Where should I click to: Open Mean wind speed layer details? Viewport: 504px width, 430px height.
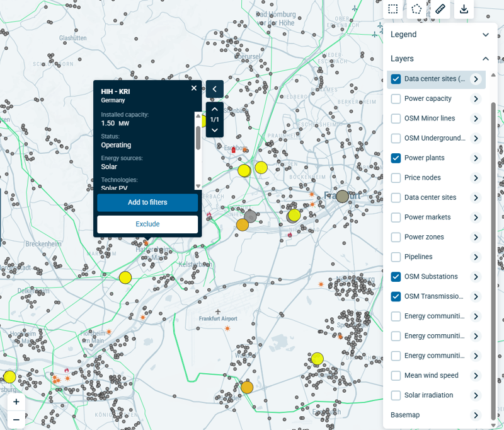click(476, 376)
